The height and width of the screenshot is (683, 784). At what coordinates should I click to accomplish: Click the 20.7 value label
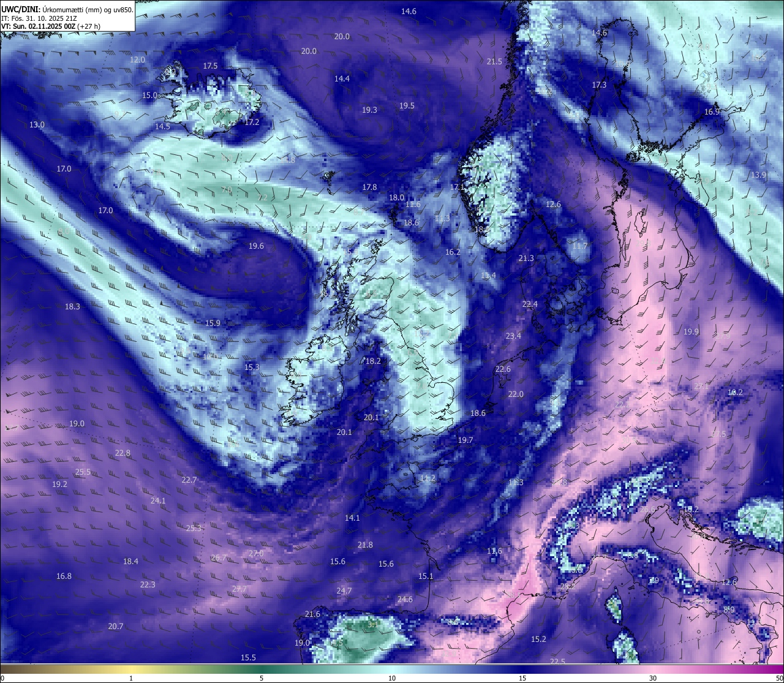(116, 627)
